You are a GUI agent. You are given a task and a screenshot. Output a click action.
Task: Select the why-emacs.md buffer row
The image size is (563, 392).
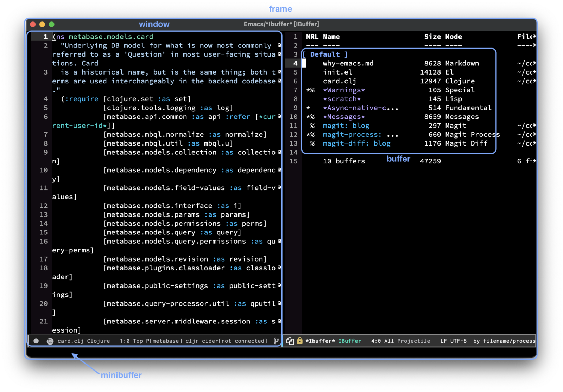click(x=348, y=63)
